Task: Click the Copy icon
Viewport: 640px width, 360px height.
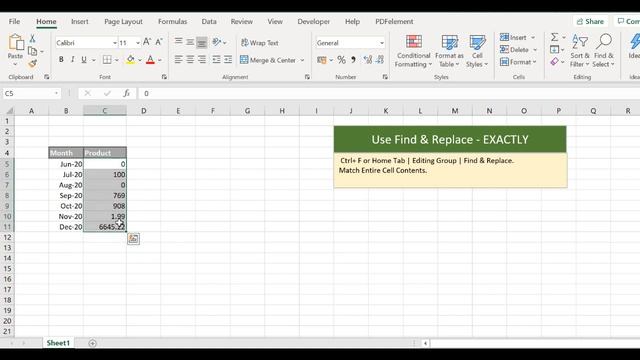Action: click(33, 51)
